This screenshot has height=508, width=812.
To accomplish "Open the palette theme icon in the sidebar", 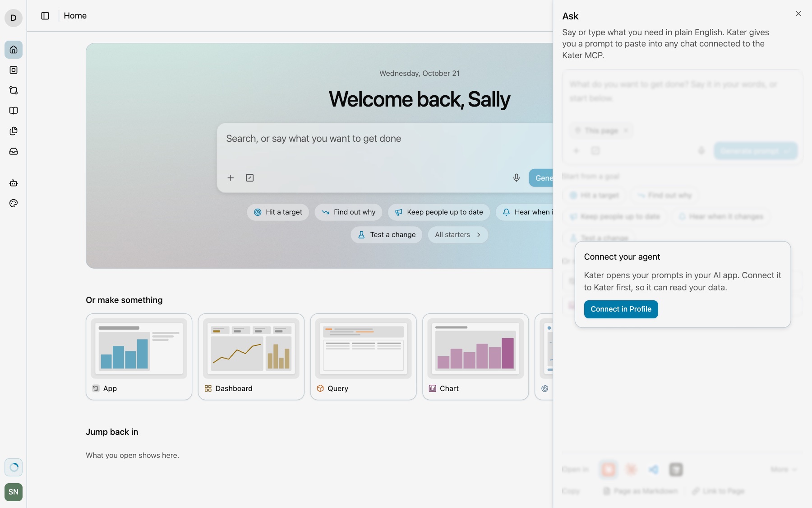I will pyautogui.click(x=14, y=203).
